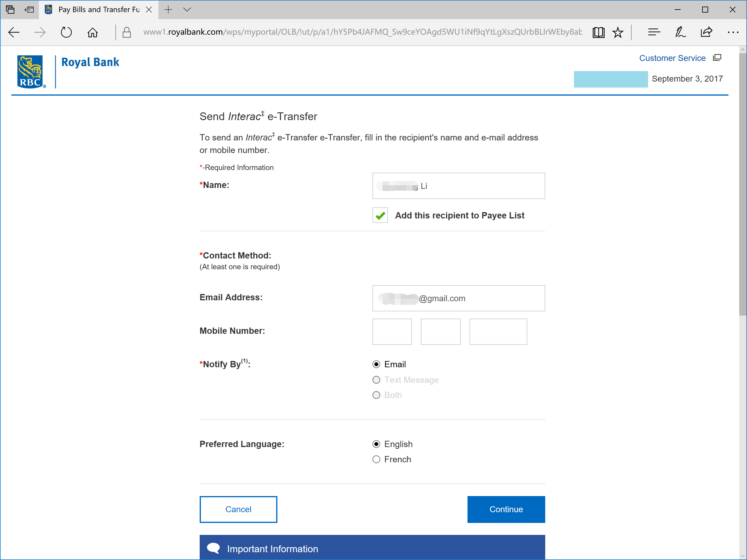Click the (At least one is required) text
The image size is (747, 560).
tap(240, 267)
